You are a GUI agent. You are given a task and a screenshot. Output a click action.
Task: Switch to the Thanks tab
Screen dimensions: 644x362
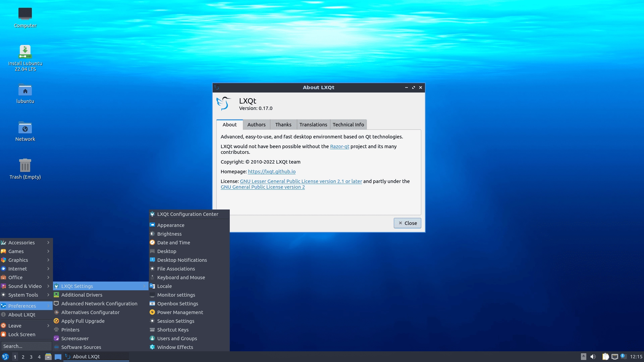[x=283, y=124]
